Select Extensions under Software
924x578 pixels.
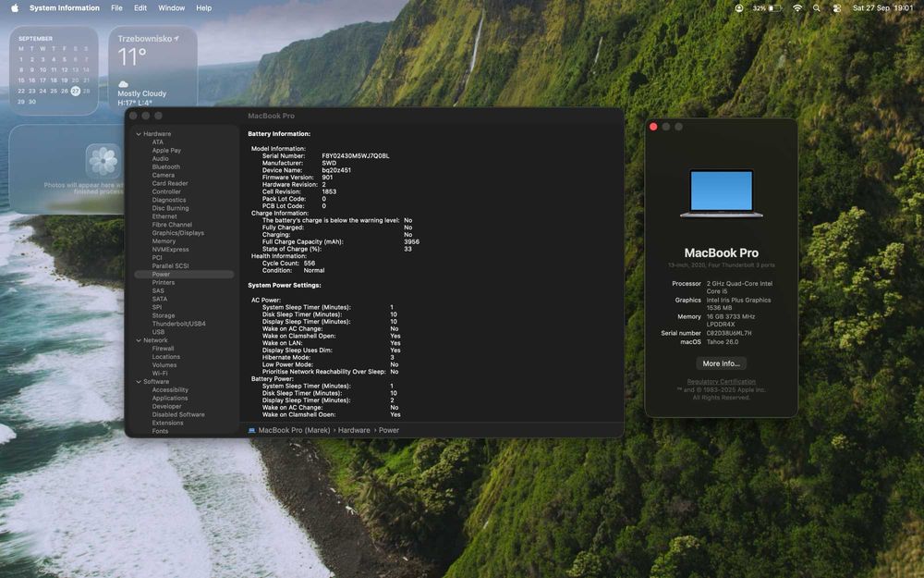167,423
